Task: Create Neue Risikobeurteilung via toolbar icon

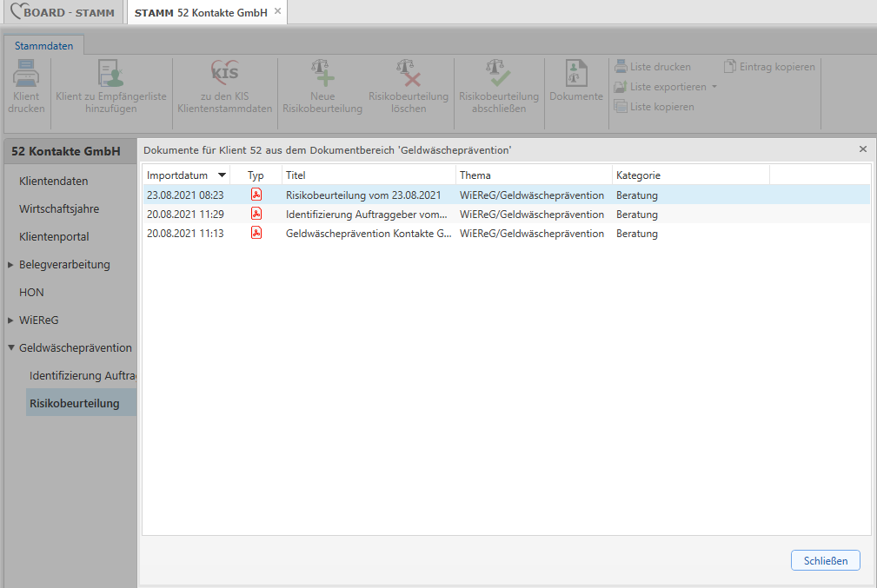Action: point(322,73)
